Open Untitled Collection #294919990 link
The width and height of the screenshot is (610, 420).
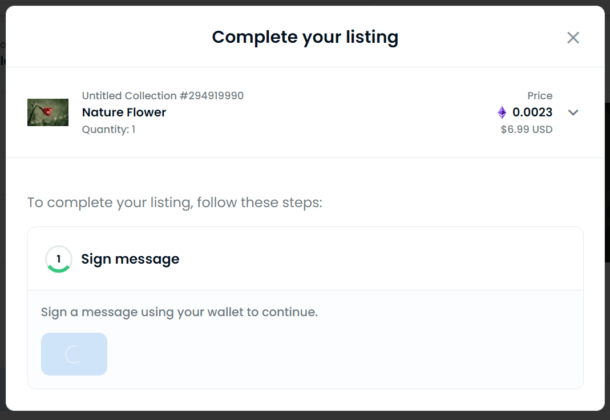[162, 96]
